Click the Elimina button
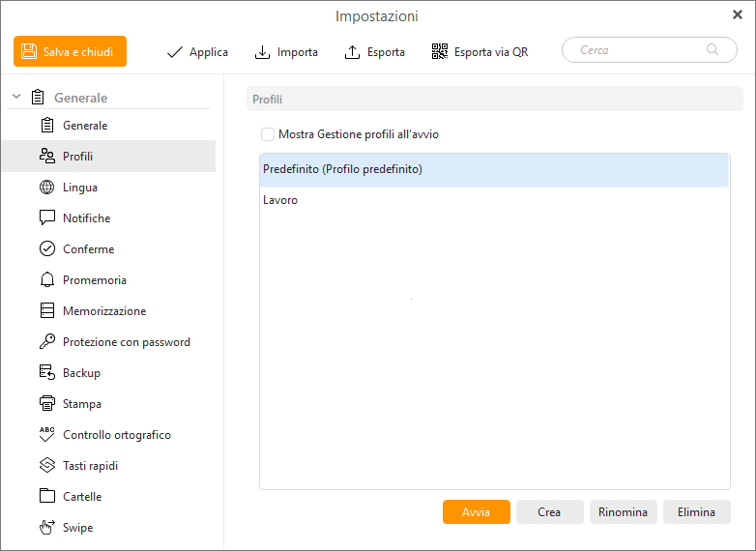756x551 pixels. (696, 512)
